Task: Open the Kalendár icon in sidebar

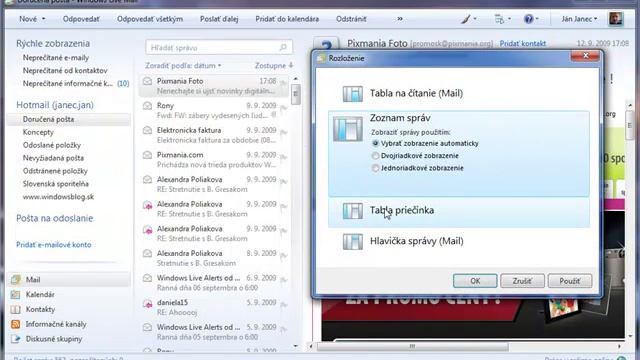Action: [x=16, y=294]
